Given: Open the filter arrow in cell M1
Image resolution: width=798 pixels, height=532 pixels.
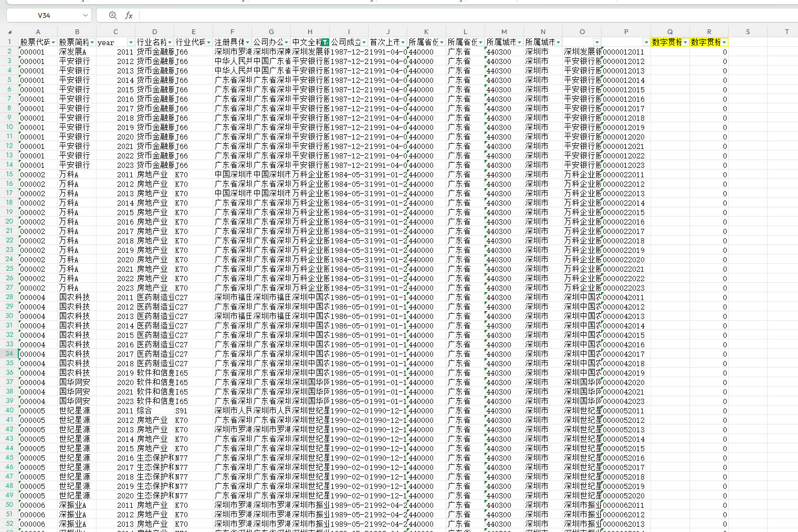Looking at the screenshot, I should click(520, 42).
